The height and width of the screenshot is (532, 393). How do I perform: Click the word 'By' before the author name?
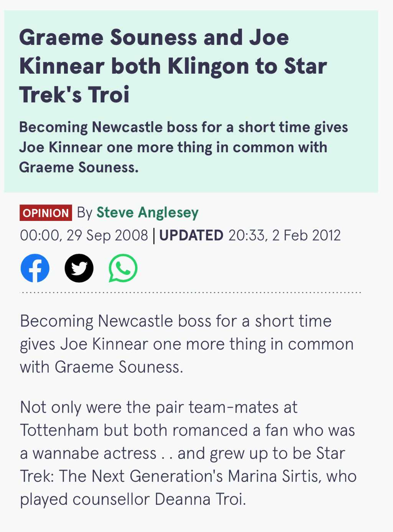tap(84, 213)
